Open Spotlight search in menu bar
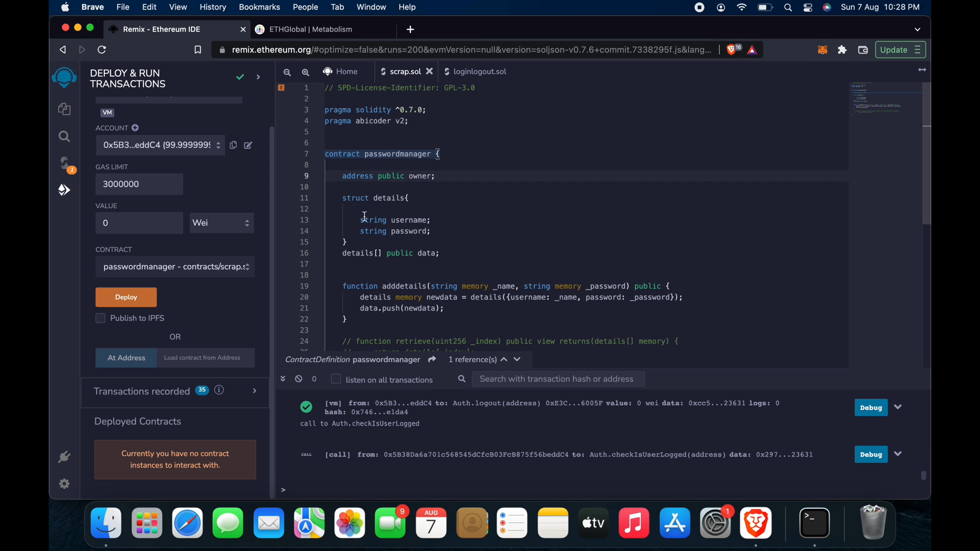Image resolution: width=980 pixels, height=551 pixels. (x=788, y=8)
